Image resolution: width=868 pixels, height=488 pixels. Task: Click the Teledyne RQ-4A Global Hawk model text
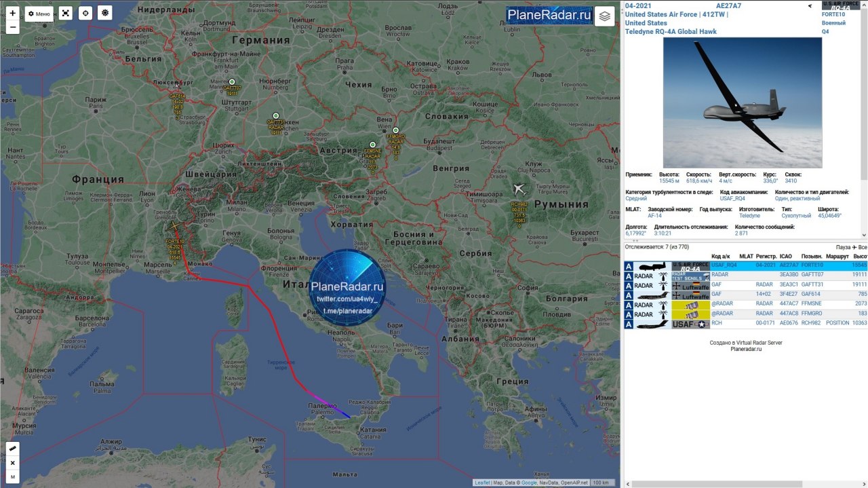[x=671, y=31]
